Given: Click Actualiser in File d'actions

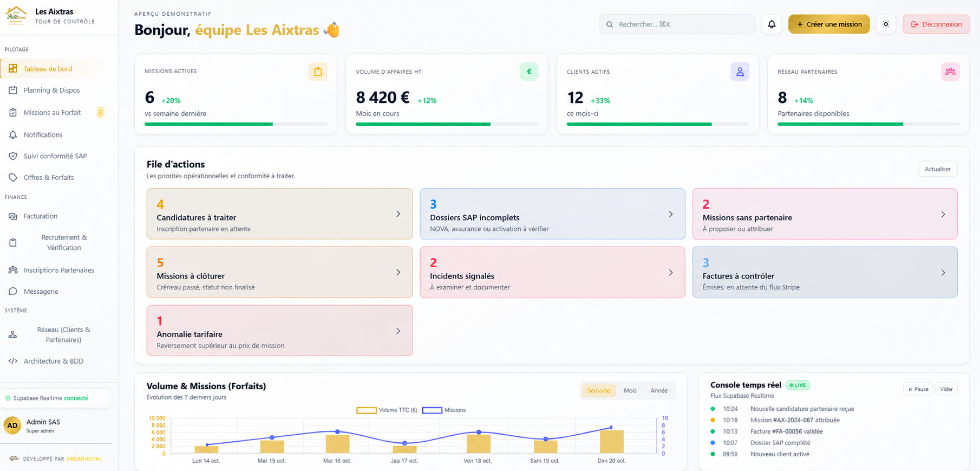Looking at the screenshot, I should pyautogui.click(x=938, y=169).
